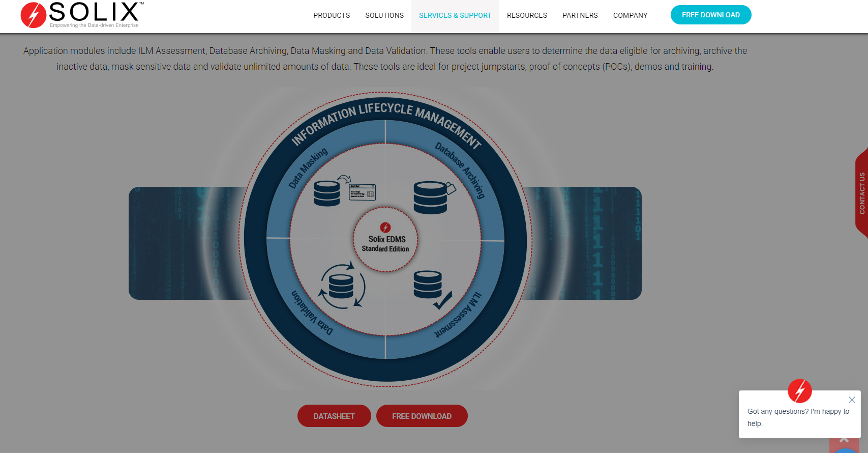Image resolution: width=868 pixels, height=453 pixels.
Task: Click the 'Data Validation' ring label
Action: click(x=312, y=313)
